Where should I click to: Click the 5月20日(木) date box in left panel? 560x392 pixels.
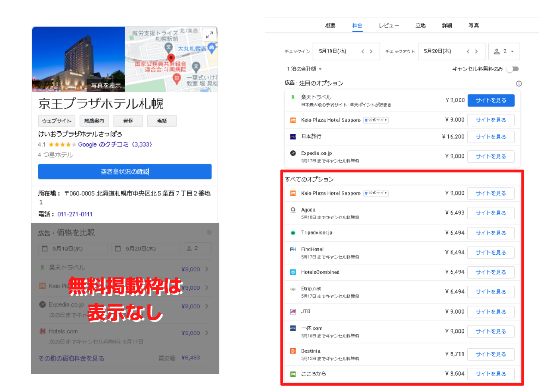pyautogui.click(x=146, y=249)
